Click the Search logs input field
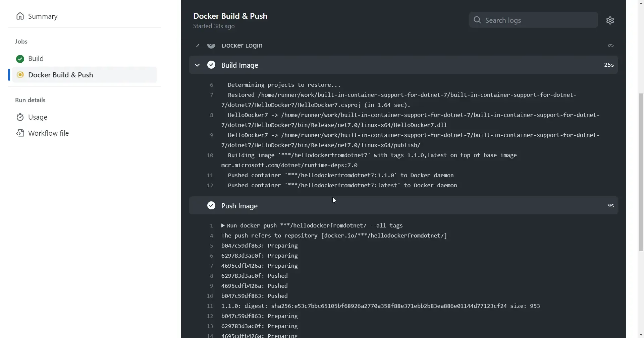Screen dimensions: 644x338 coord(533,20)
